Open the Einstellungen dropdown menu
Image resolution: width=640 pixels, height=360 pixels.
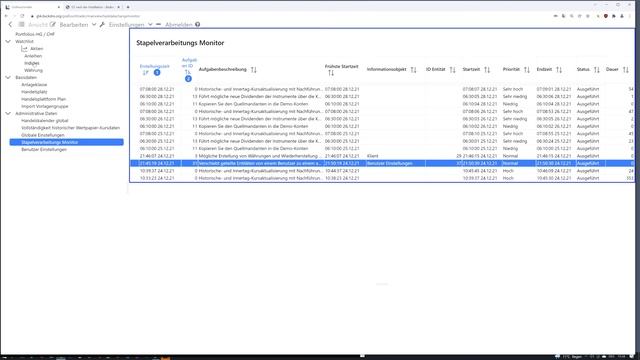click(131, 24)
